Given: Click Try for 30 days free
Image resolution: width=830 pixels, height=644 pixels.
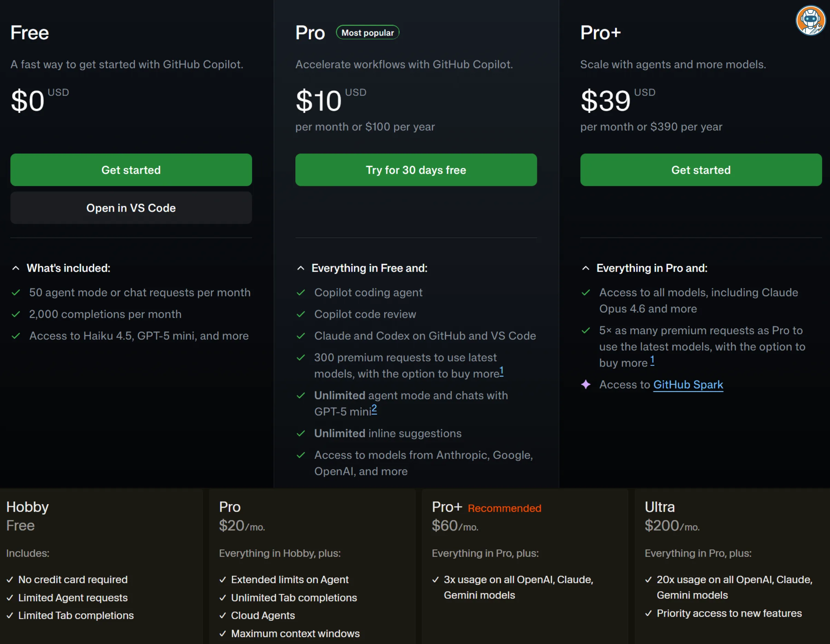Looking at the screenshot, I should pyautogui.click(x=416, y=170).
